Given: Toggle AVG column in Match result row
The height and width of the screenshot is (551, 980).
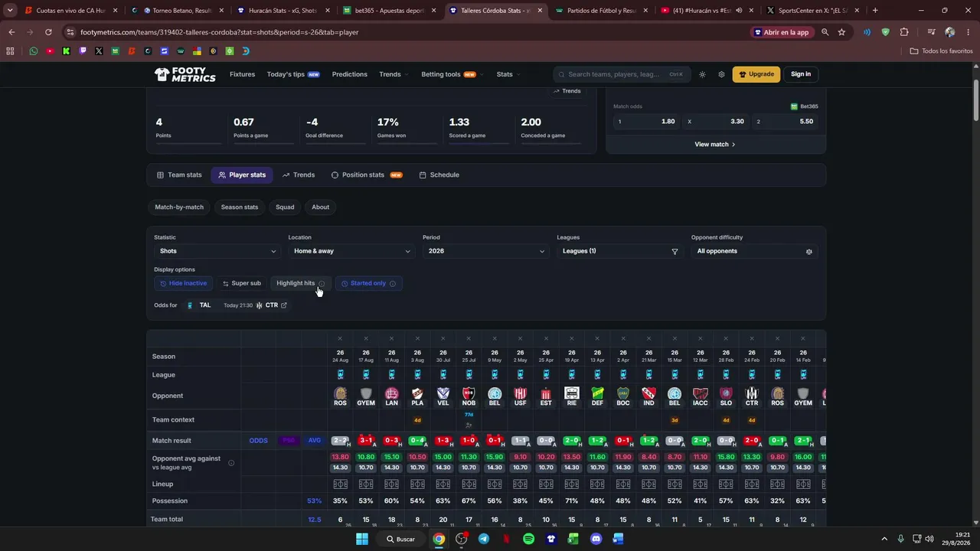Looking at the screenshot, I should coord(315,441).
